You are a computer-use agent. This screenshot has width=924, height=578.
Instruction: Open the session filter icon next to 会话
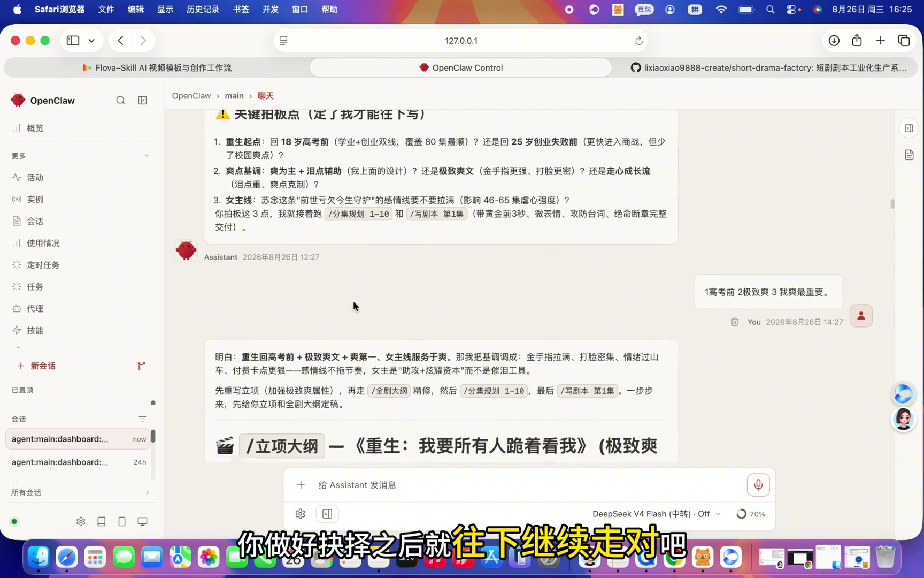pyautogui.click(x=142, y=419)
